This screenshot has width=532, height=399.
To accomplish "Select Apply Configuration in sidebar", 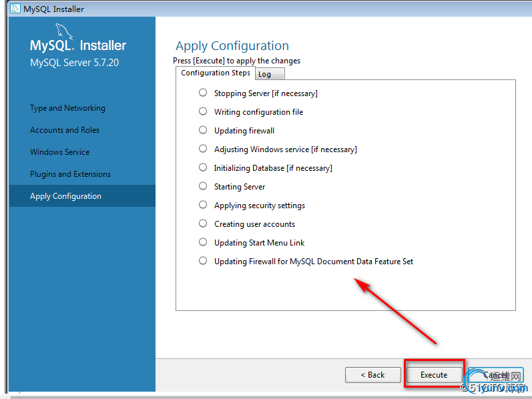I will 82,196.
